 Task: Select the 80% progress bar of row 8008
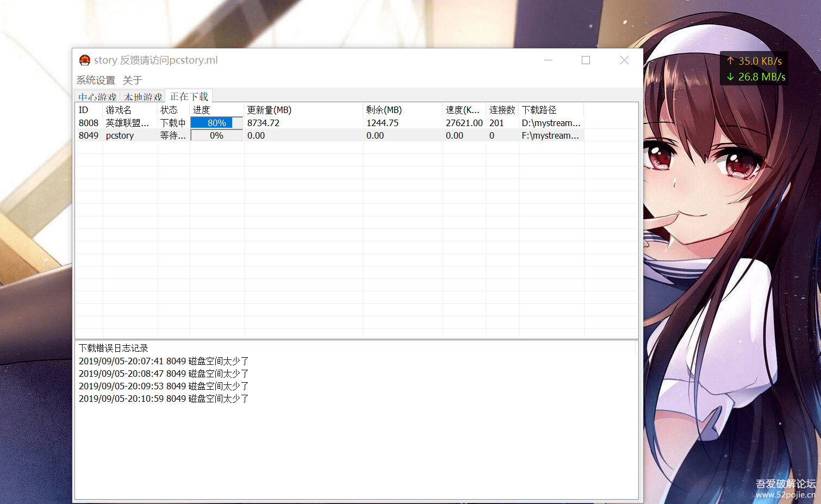click(216, 123)
